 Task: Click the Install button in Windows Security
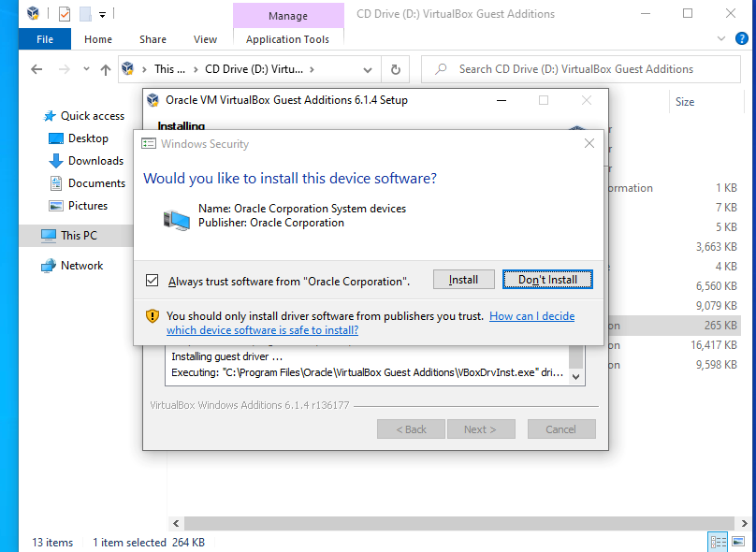coord(463,280)
